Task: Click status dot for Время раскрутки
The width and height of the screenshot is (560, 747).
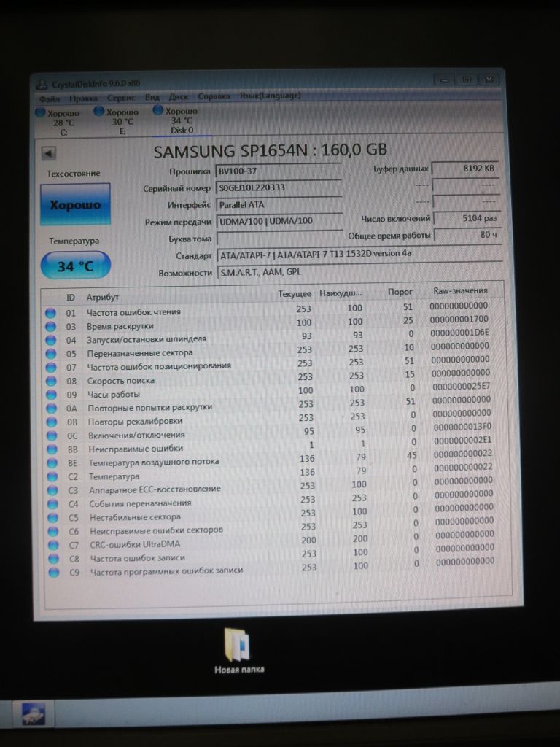Action: [x=50, y=327]
